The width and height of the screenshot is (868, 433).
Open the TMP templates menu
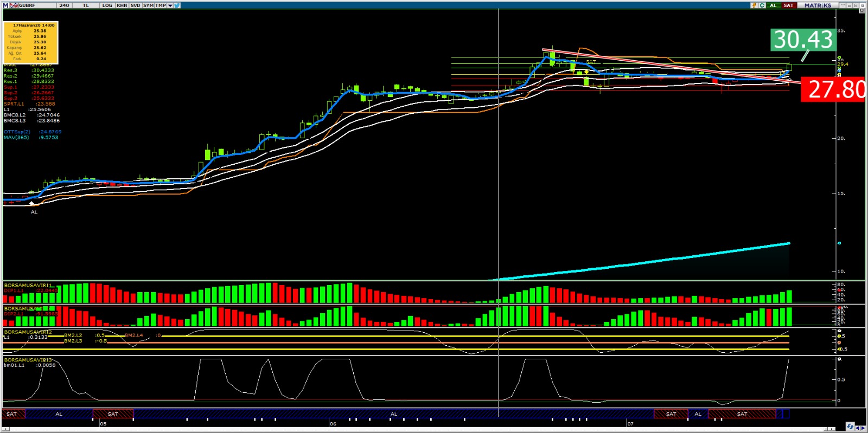click(x=161, y=5)
